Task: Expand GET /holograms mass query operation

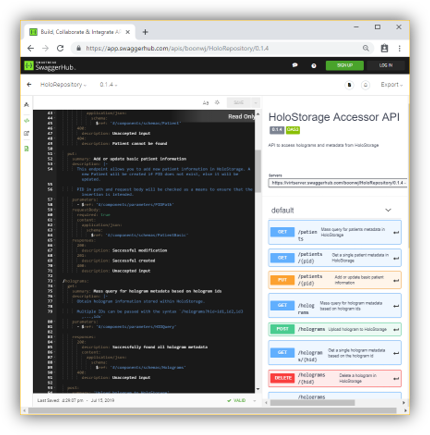Action: tap(335, 306)
